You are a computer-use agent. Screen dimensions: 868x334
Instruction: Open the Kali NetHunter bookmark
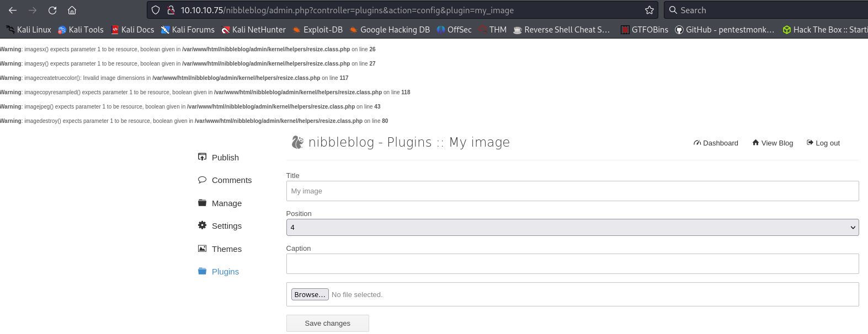(x=254, y=30)
